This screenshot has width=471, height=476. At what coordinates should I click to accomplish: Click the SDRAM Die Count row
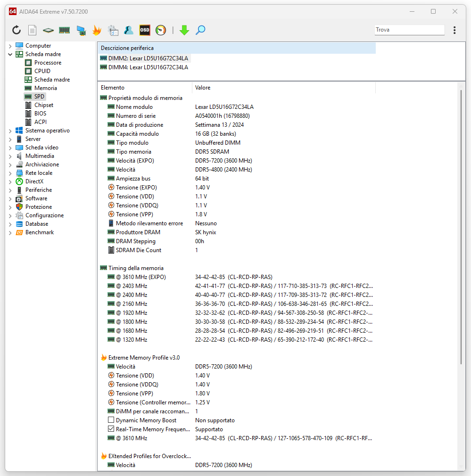coord(237,250)
